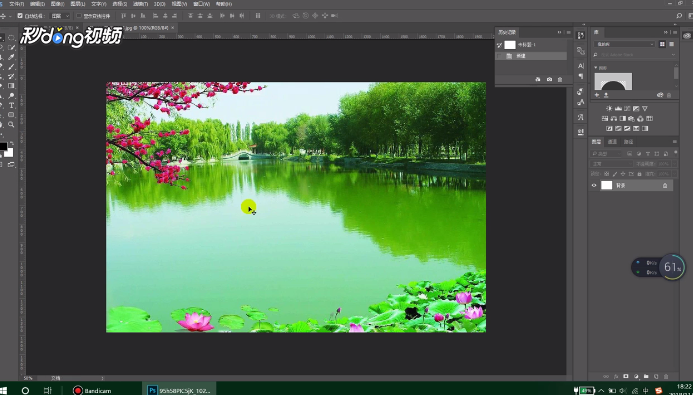Select the Zoom magnifier tool
Viewport: 693px width, 395px height.
click(11, 124)
